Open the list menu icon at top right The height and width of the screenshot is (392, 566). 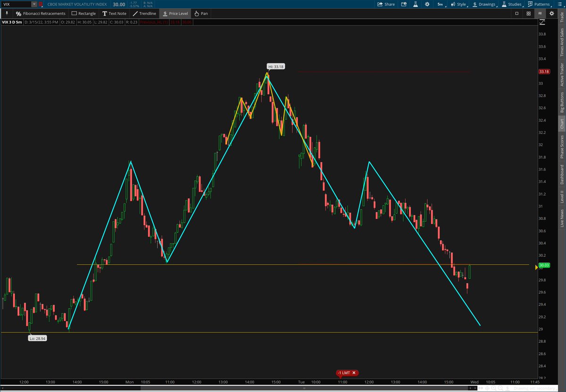[560, 4]
